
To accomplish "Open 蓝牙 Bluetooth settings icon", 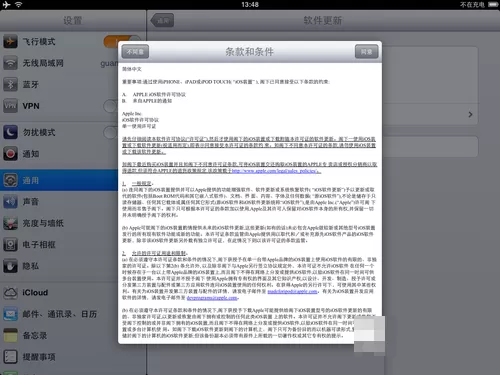I will point(10,85).
